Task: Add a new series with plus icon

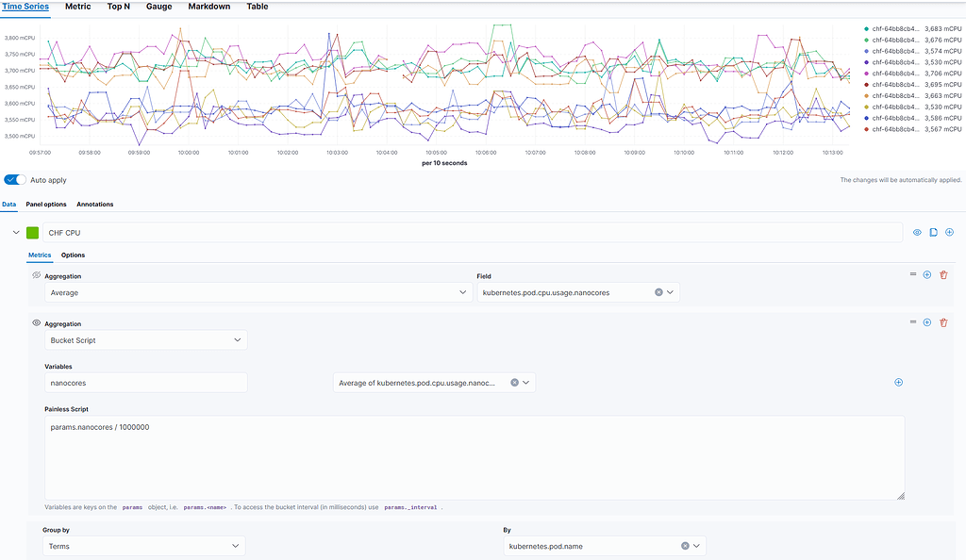Action: coord(949,233)
